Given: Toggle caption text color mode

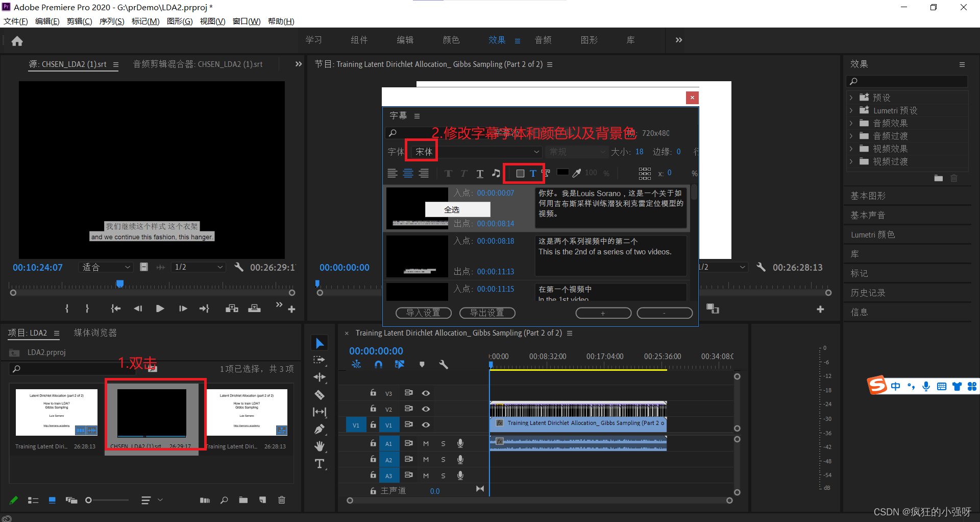Looking at the screenshot, I should pyautogui.click(x=533, y=174).
